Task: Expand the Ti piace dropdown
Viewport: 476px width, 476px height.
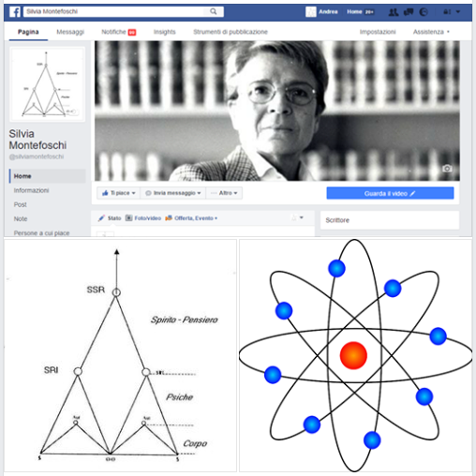Action: tap(119, 193)
